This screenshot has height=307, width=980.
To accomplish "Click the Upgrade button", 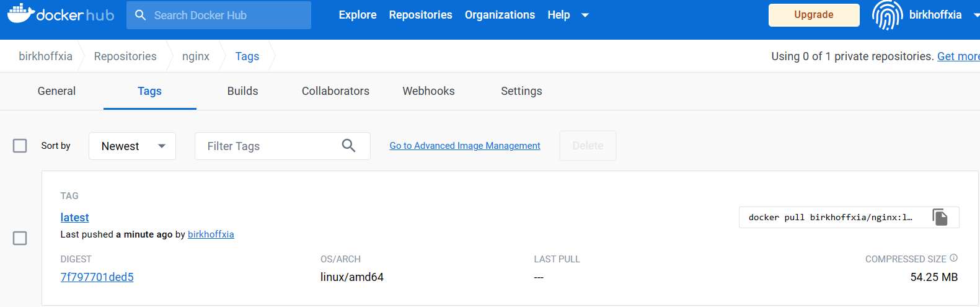I will [813, 15].
